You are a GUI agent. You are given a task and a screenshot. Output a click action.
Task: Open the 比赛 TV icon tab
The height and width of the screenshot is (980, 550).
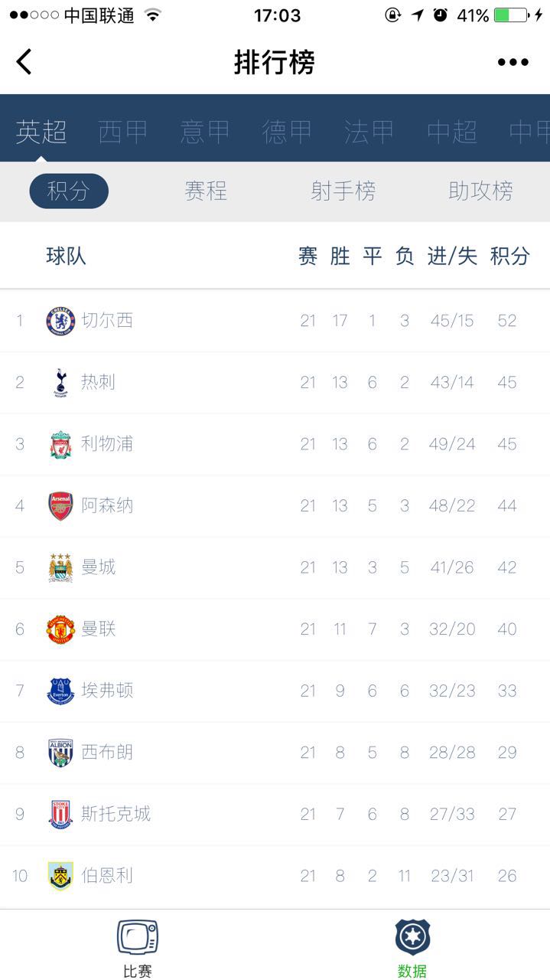(x=138, y=947)
